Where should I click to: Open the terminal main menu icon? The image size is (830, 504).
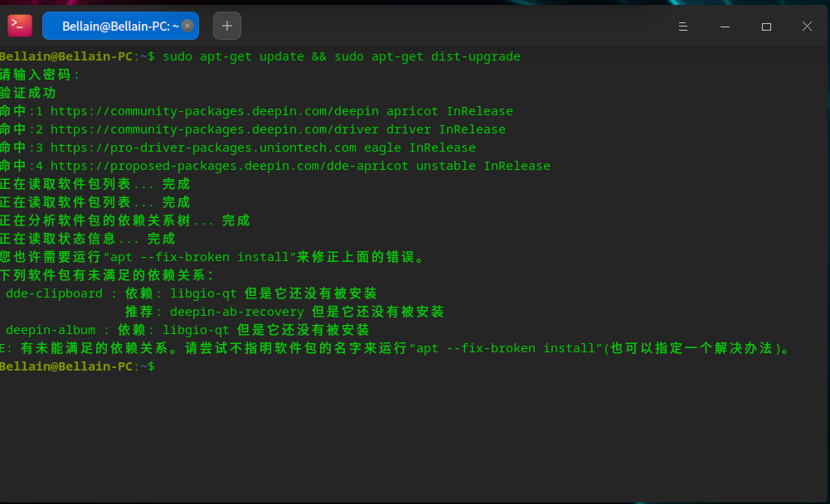(683, 27)
